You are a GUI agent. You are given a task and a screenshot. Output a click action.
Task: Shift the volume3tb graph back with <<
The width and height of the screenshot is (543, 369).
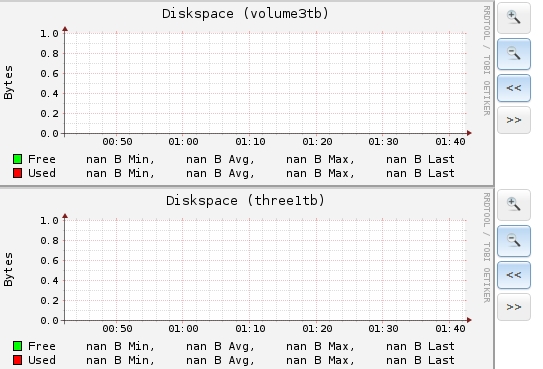(514, 88)
